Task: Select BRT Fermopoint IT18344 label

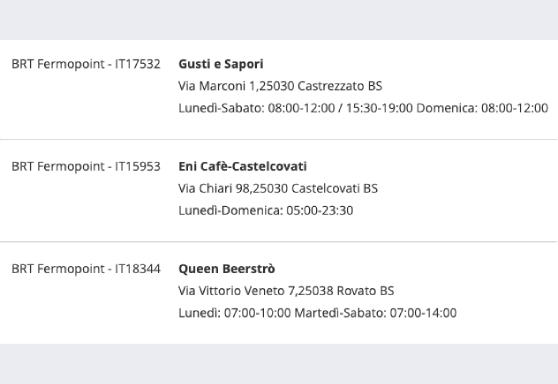Action: 86,269
